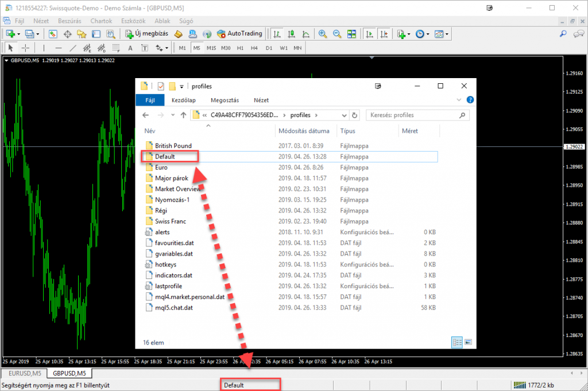Open the Strategy Tester magnifier icon
This screenshot has width=588, height=391.
pyautogui.click(x=111, y=34)
